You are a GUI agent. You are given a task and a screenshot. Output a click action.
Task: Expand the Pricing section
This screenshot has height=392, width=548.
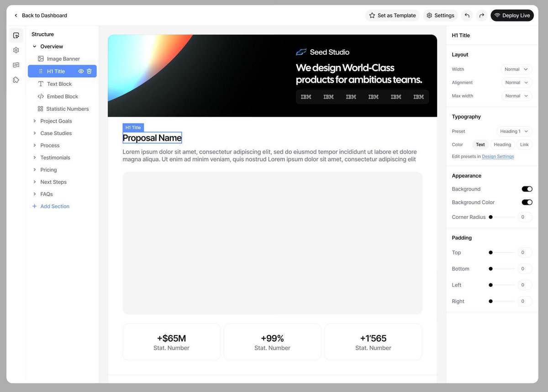click(34, 170)
